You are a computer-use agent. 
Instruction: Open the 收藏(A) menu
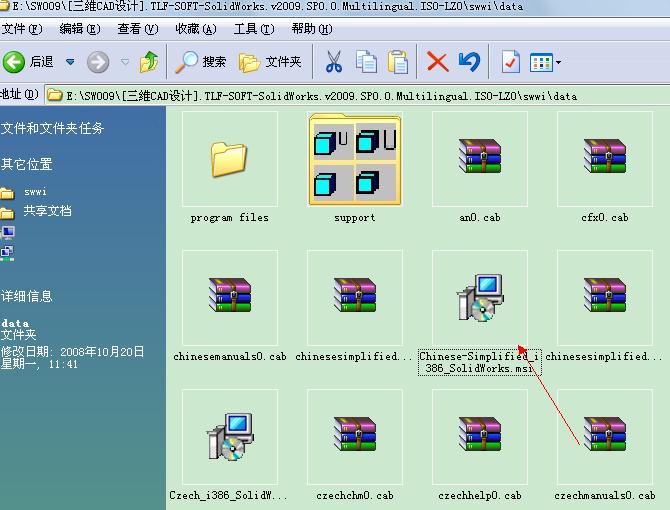196,29
